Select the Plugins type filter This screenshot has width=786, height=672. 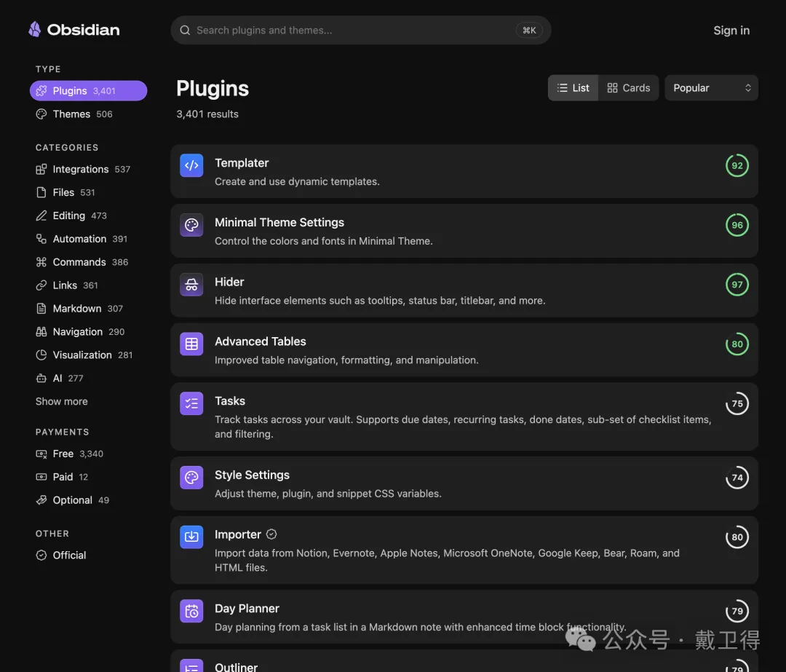tap(88, 91)
